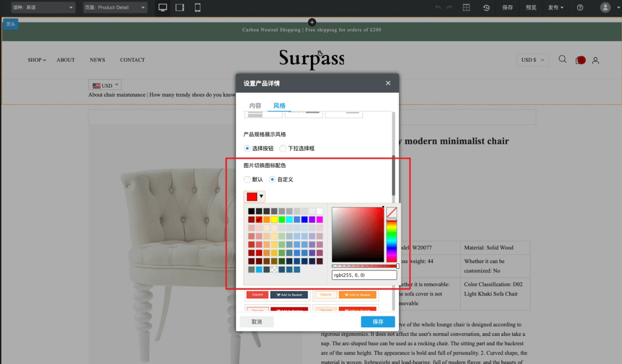Select the 默认 radio button
Viewport: 622px width, 364px height.
tap(248, 179)
